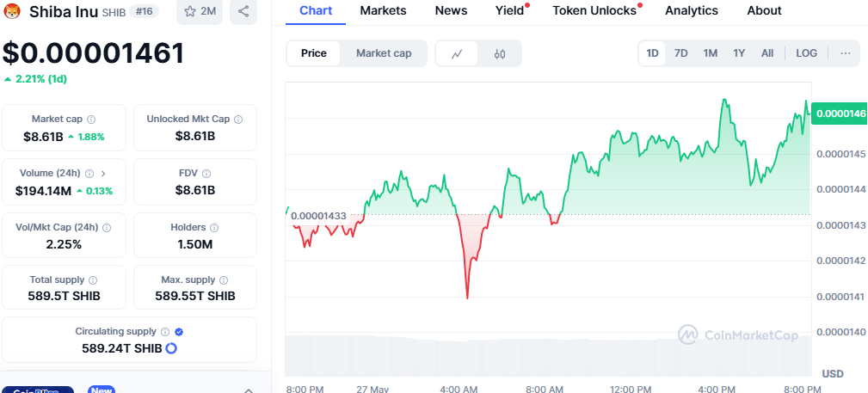Click the verified circulating supply badge

point(179,332)
